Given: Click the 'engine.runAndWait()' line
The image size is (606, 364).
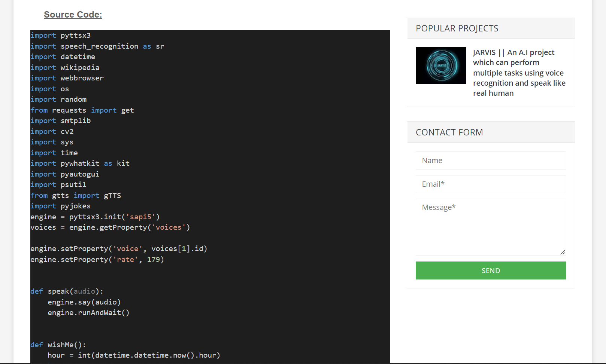Looking at the screenshot, I should coord(89,313).
